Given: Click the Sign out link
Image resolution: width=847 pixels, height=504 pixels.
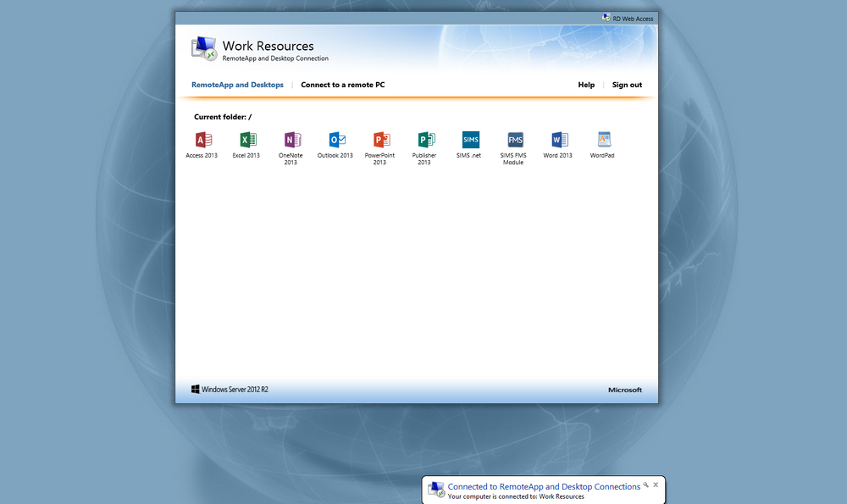Looking at the screenshot, I should (627, 85).
